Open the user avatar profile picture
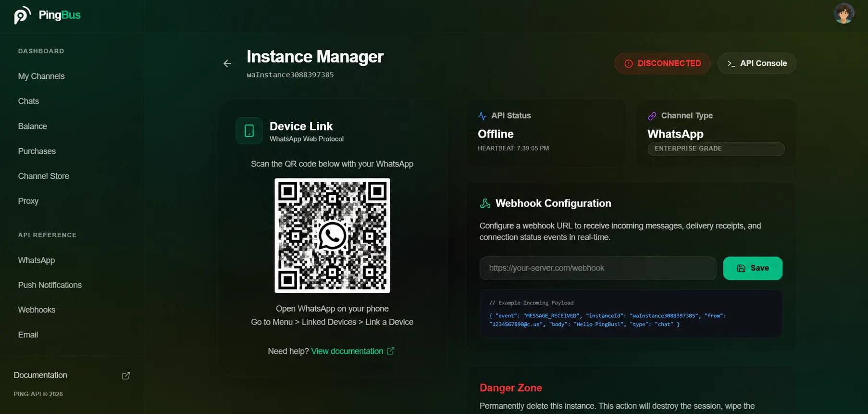This screenshot has height=414, width=868. click(x=843, y=13)
